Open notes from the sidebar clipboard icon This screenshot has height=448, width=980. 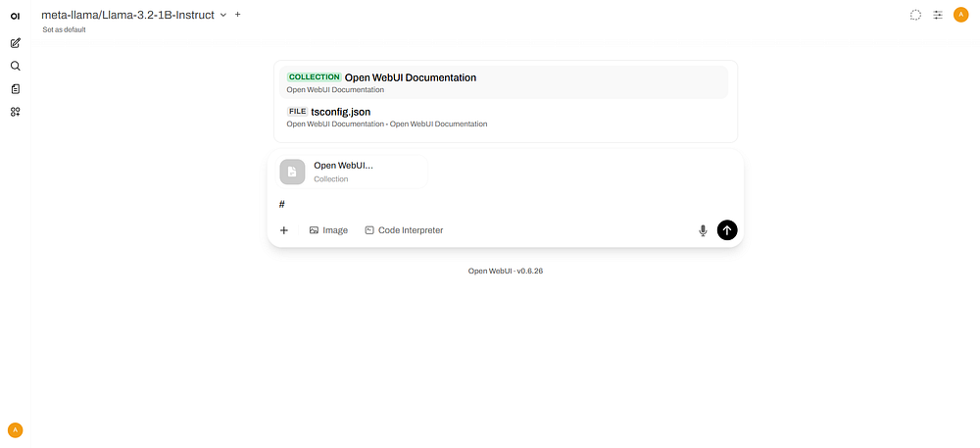click(15, 88)
